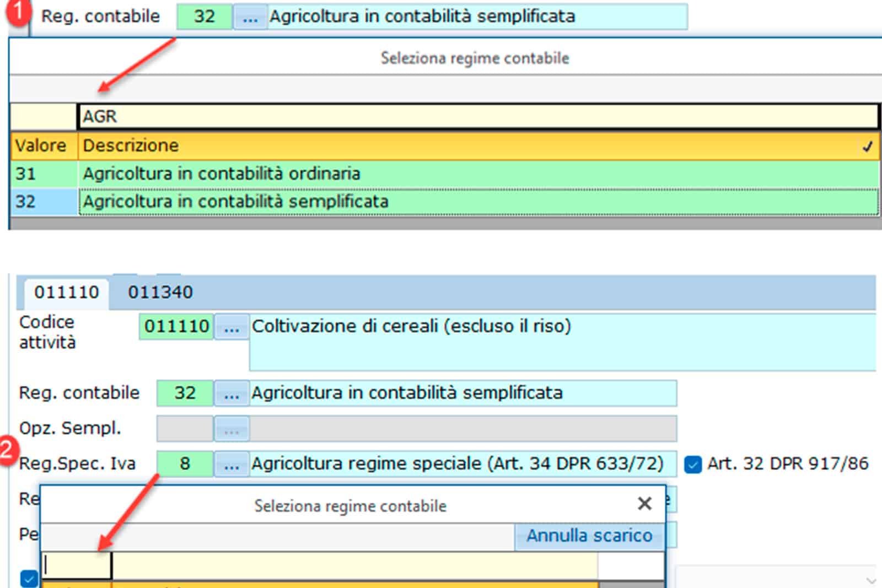Click the Codice attività field 011110

pos(176,327)
